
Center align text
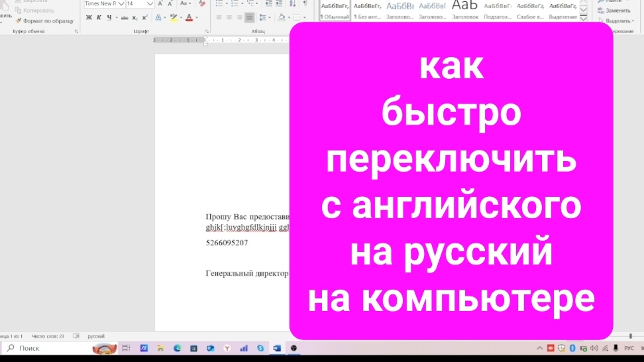[x=229, y=18]
